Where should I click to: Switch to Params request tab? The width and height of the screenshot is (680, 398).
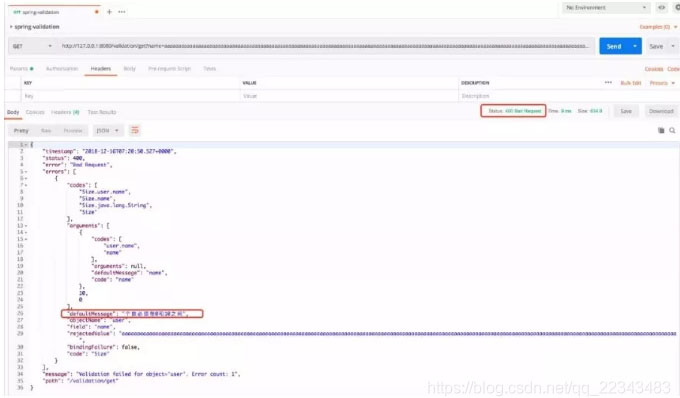(21, 69)
